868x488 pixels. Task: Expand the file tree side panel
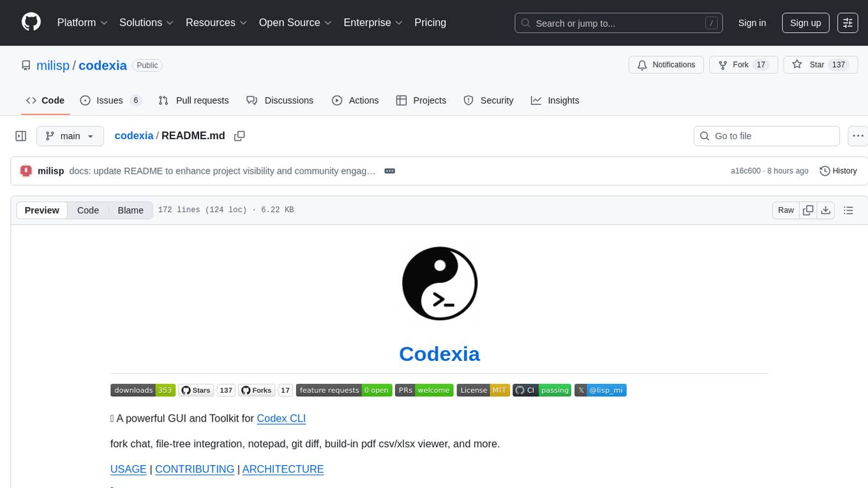point(21,136)
